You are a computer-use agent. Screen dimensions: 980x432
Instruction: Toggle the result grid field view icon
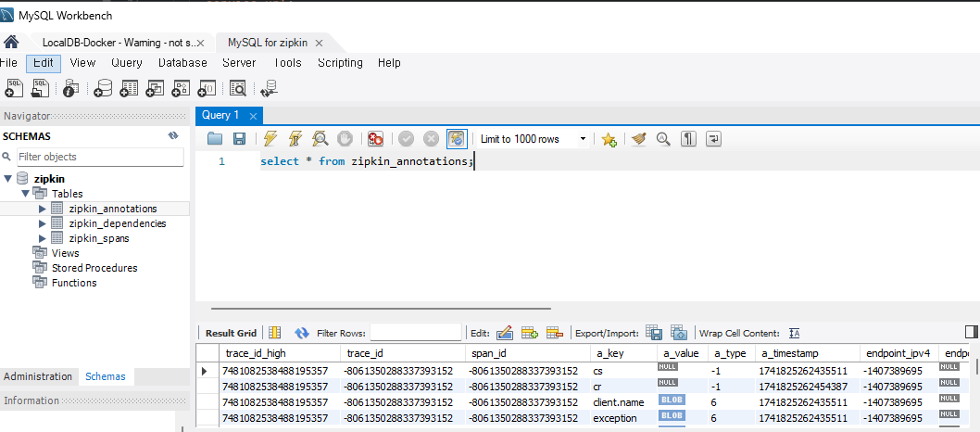click(275, 333)
